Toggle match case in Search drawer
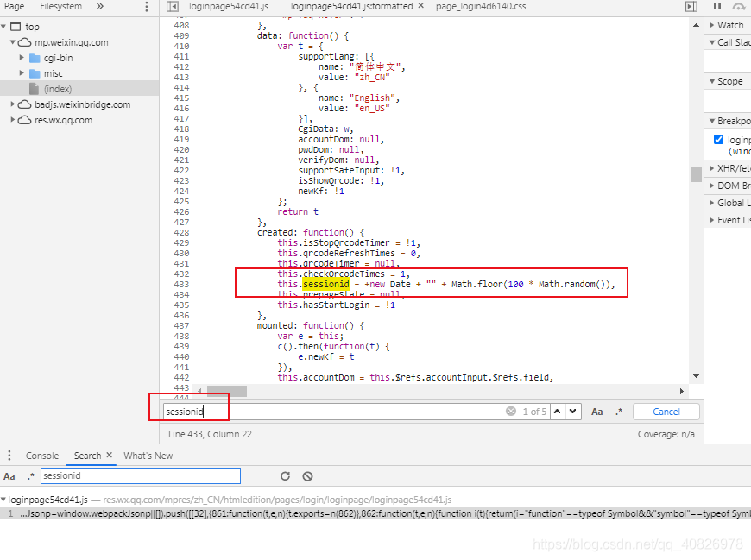Image resolution: width=751 pixels, height=560 pixels. click(x=9, y=476)
